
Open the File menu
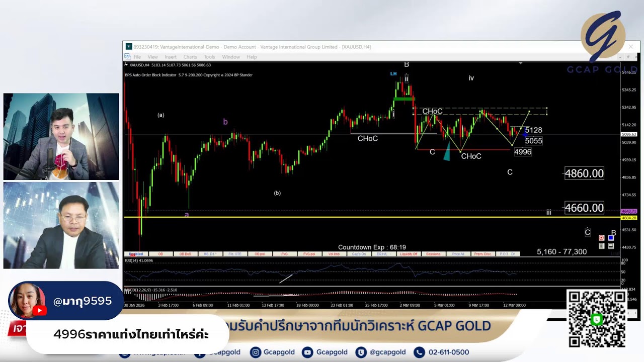pos(137,57)
